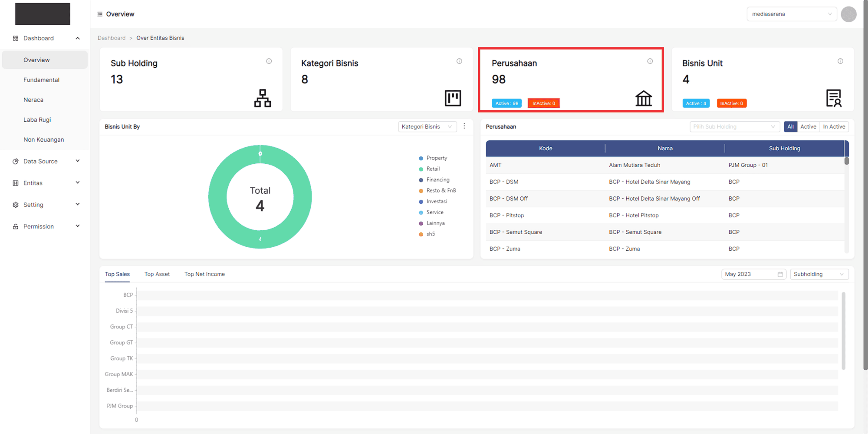Click the certificate icon in Bisnis Unit card
Image resolution: width=868 pixels, height=434 pixels.
click(x=833, y=98)
